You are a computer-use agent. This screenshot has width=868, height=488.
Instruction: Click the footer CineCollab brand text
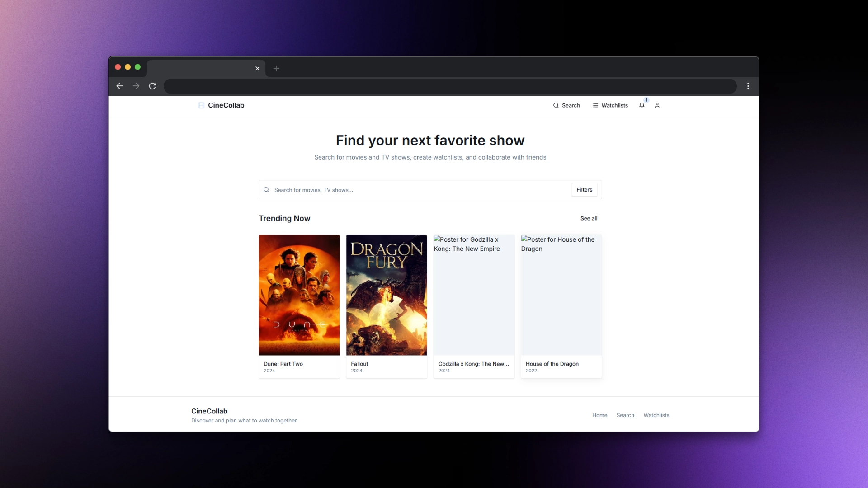pyautogui.click(x=209, y=411)
